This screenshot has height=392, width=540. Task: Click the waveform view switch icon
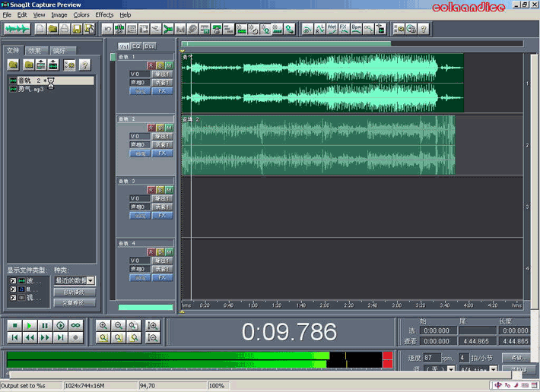tap(17, 29)
